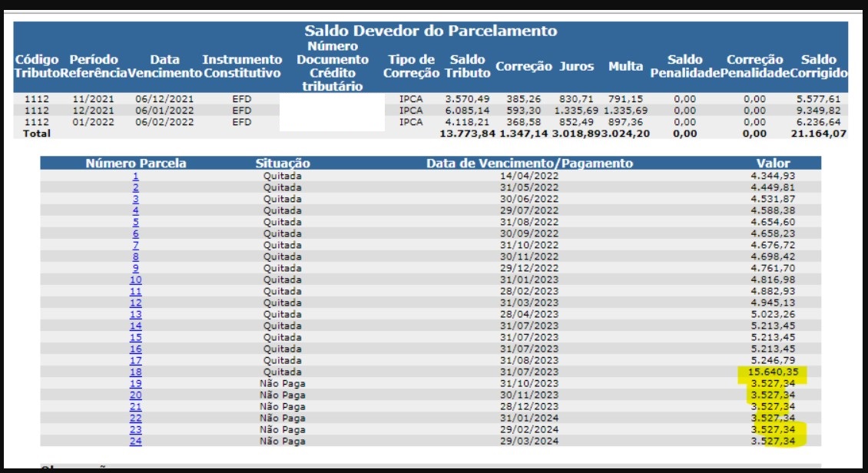Click total corrected balance '21.164,07'
This screenshot has height=473, width=868.
point(818,134)
